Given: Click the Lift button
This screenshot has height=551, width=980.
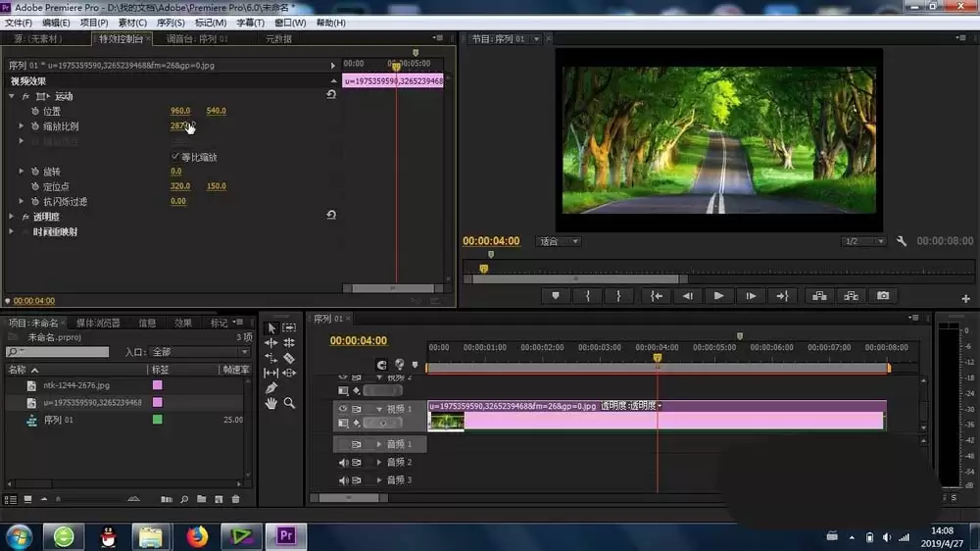Looking at the screenshot, I should [819, 296].
